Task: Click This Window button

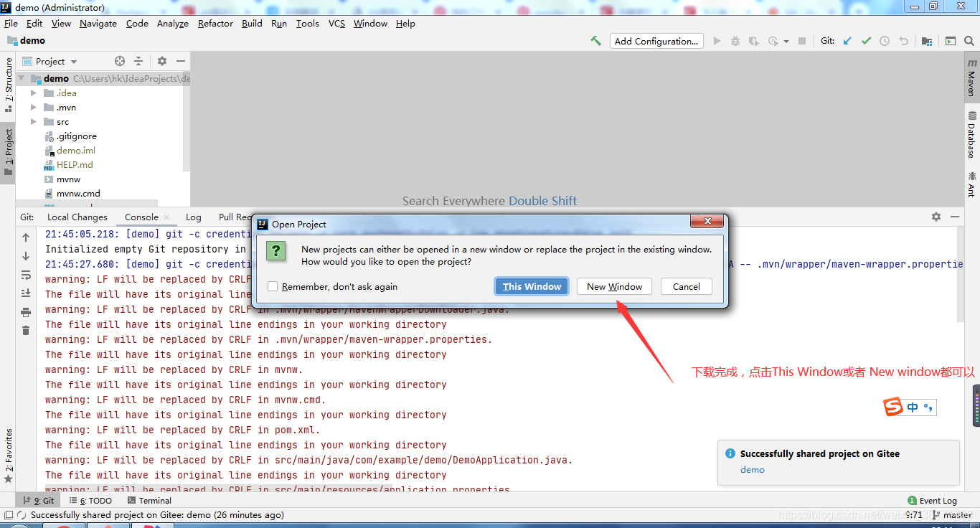Action: point(532,286)
